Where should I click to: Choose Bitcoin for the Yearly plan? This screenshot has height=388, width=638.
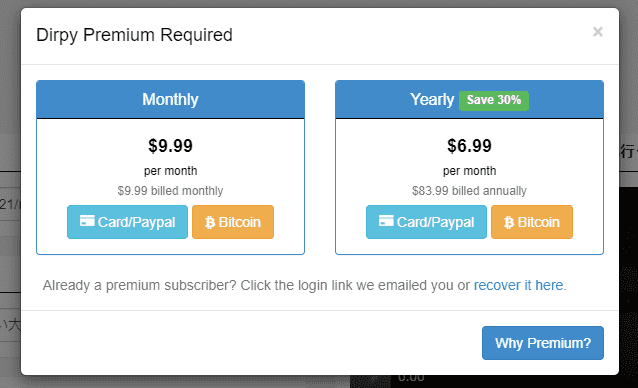point(532,222)
